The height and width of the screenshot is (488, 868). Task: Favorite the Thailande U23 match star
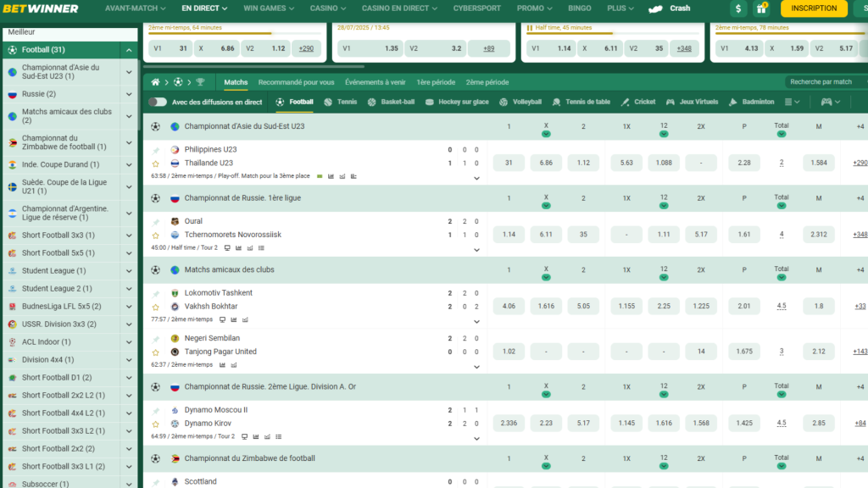156,164
